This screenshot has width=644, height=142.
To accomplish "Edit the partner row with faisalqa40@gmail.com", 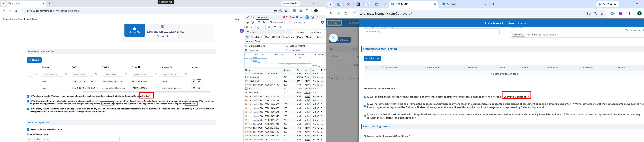I will [x=194, y=81].
